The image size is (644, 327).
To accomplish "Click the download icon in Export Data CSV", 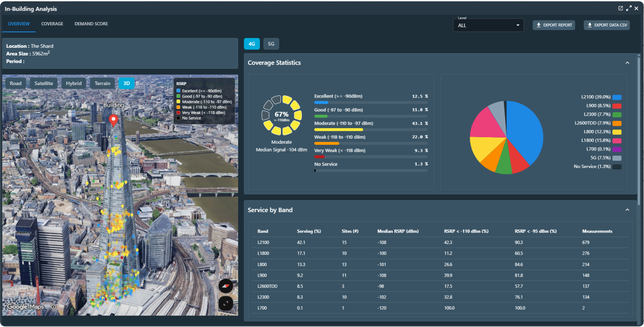I will (x=590, y=25).
